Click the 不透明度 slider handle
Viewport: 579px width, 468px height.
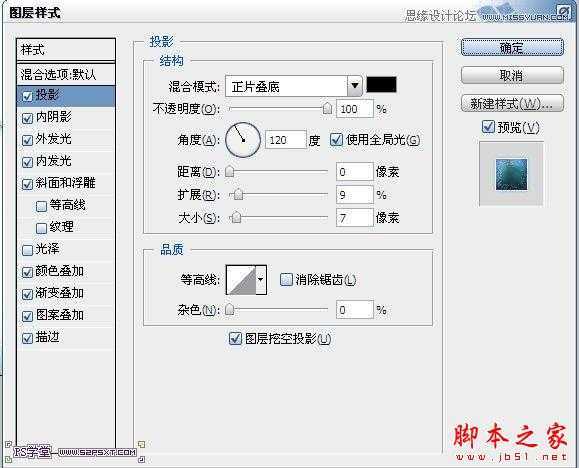click(327, 109)
